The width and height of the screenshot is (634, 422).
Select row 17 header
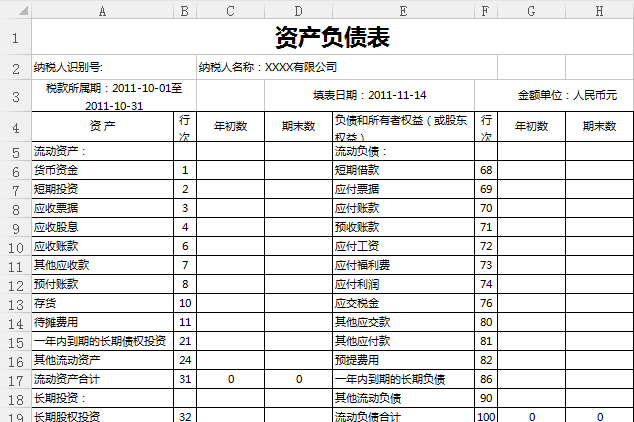click(15, 379)
